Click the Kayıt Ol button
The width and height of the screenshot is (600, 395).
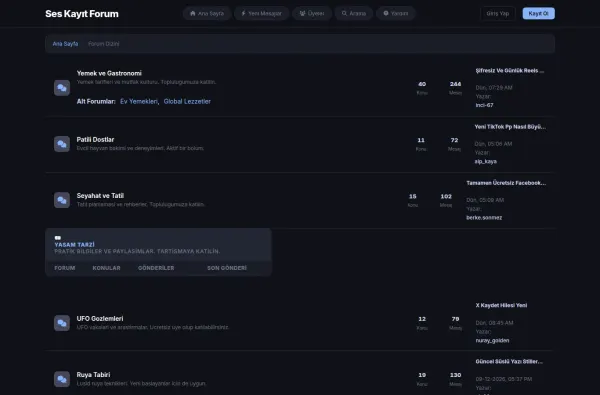click(538, 13)
